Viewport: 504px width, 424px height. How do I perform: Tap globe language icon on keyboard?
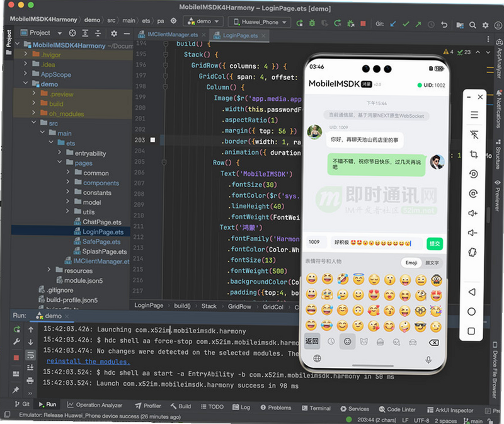[x=317, y=358]
